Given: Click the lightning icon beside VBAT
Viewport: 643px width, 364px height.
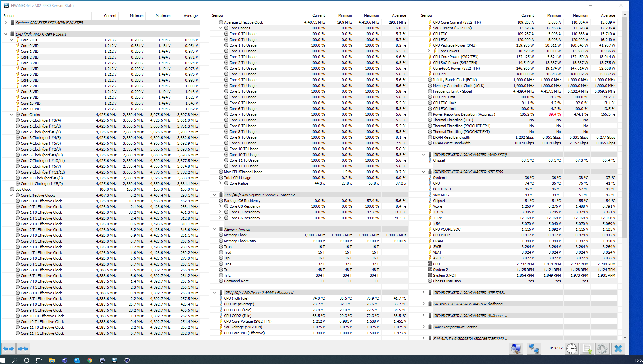Looking at the screenshot, I should click(x=430, y=252).
